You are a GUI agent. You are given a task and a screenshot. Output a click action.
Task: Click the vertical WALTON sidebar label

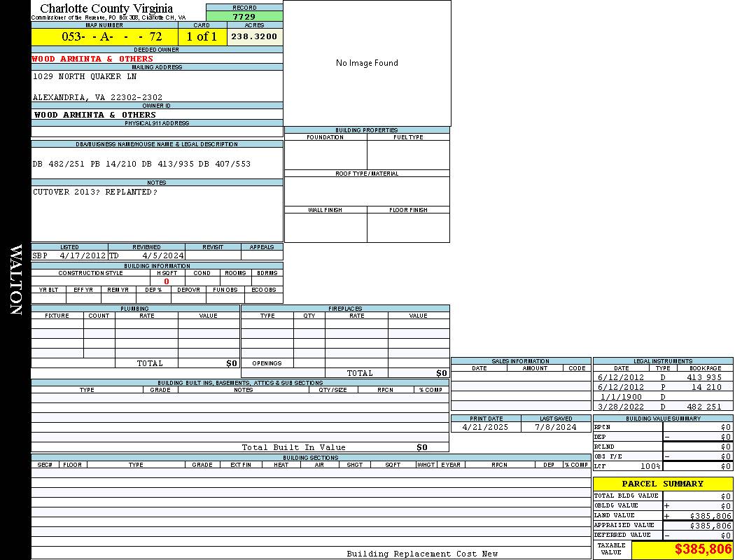click(15, 280)
